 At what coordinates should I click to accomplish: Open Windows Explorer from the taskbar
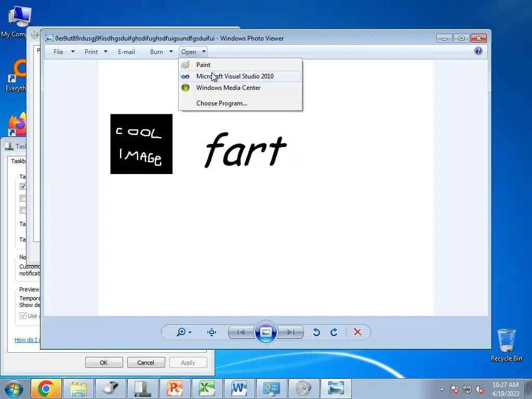tap(78, 389)
